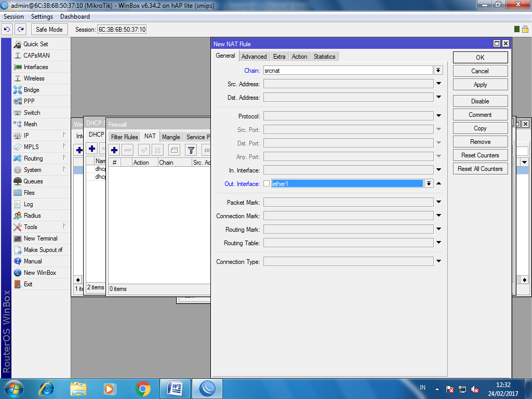Click Exit in the sidebar
This screenshot has width=532, height=399.
point(23,284)
